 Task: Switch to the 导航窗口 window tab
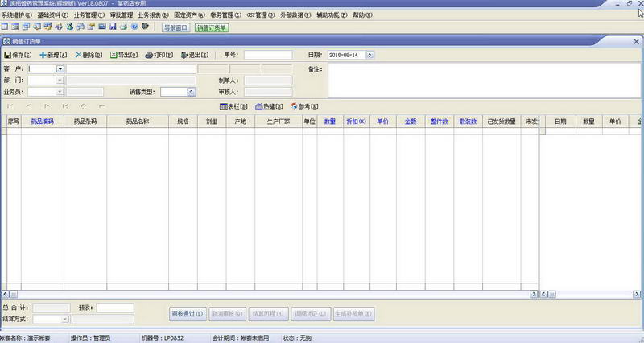175,28
